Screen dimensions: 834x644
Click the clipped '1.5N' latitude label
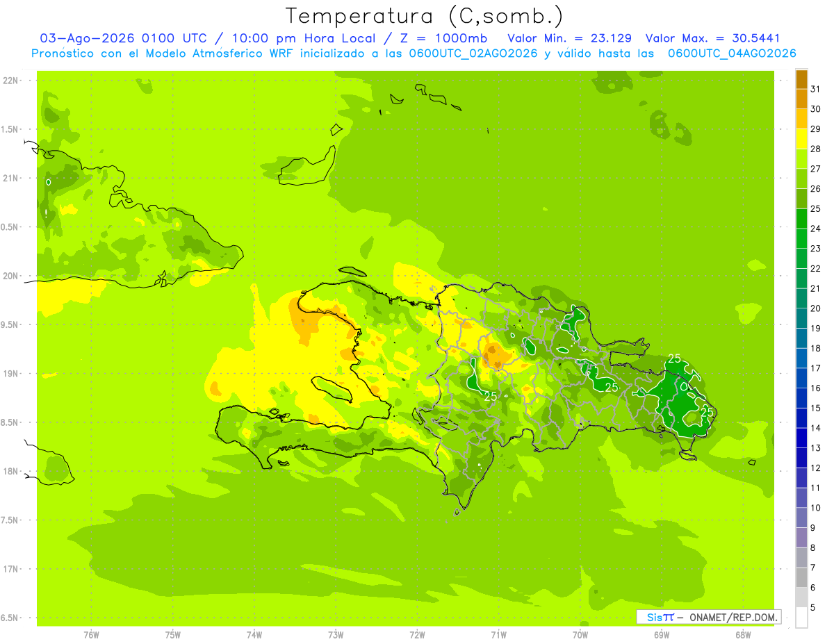10,129
